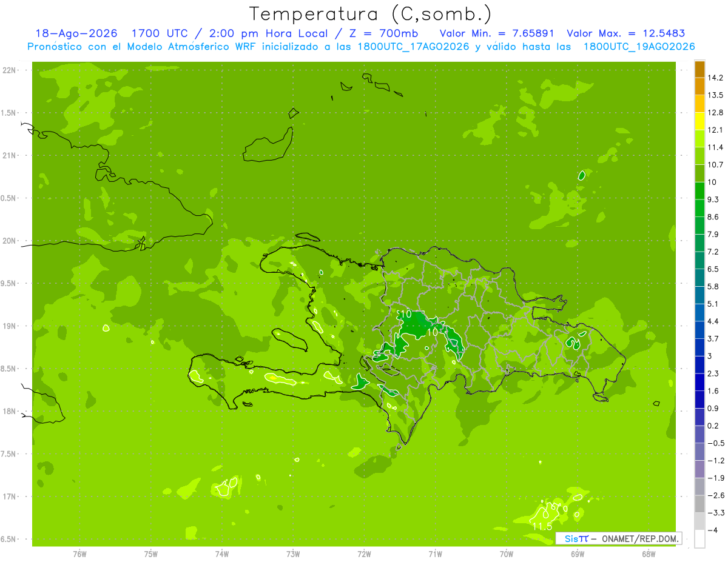Click the white swatch below -4
Image resolution: width=728 pixels, height=562 pixels.
pos(699,539)
